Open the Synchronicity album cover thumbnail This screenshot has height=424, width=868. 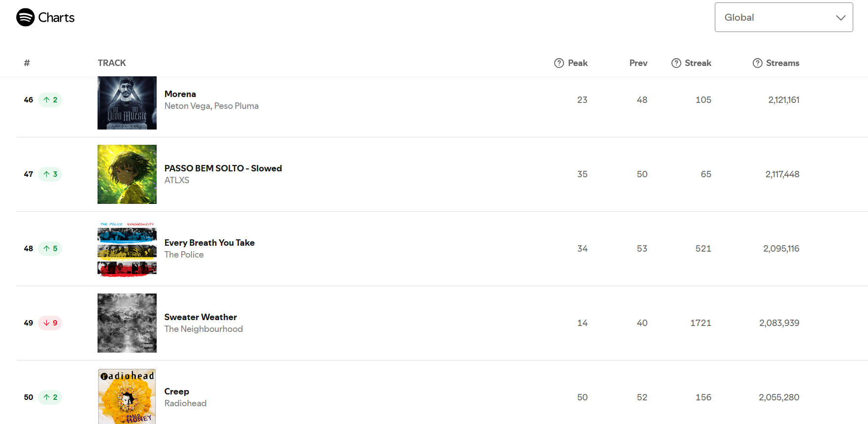pos(127,249)
